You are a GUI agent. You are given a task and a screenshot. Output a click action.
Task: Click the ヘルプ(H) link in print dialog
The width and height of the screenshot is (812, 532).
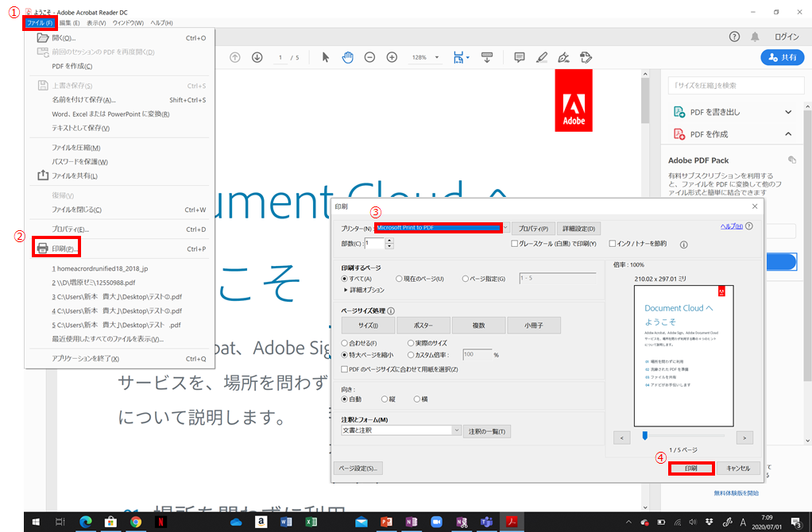(731, 226)
